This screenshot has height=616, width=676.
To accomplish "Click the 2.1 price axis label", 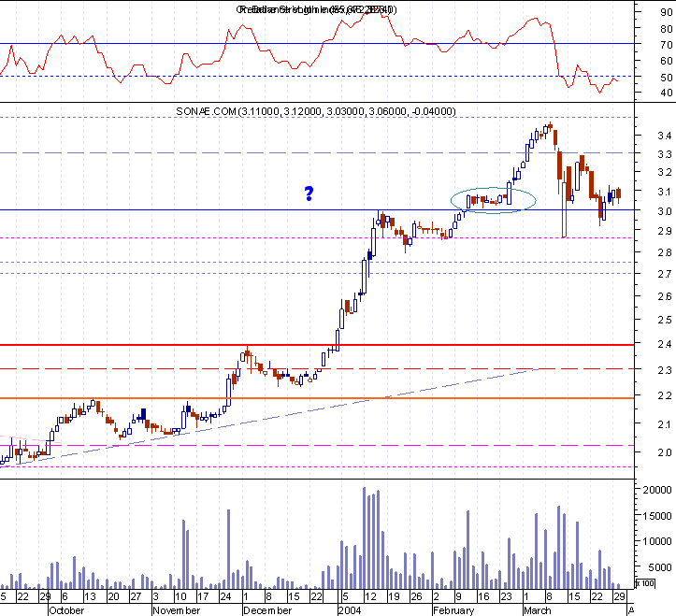I will (x=665, y=424).
